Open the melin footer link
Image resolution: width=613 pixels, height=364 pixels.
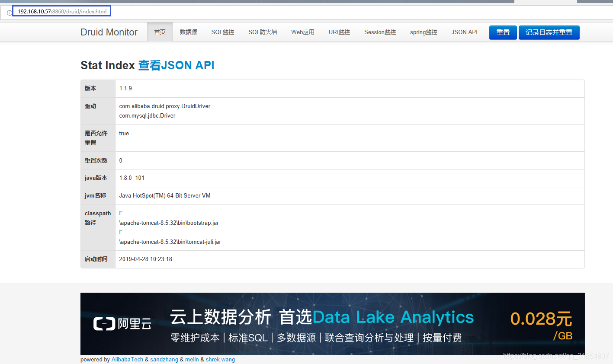click(x=192, y=359)
